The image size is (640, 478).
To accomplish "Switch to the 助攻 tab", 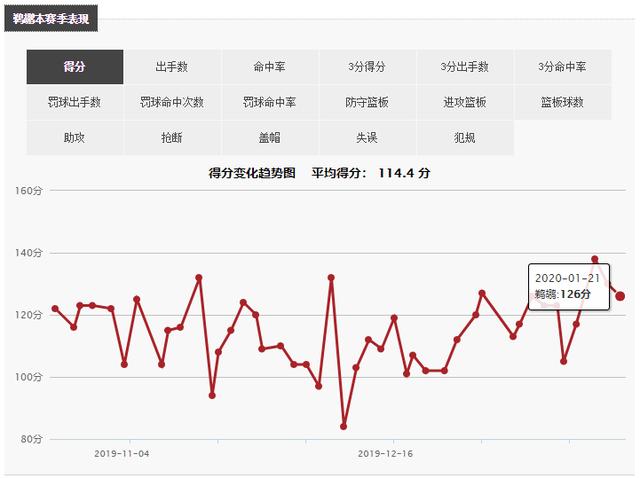I will (x=75, y=138).
